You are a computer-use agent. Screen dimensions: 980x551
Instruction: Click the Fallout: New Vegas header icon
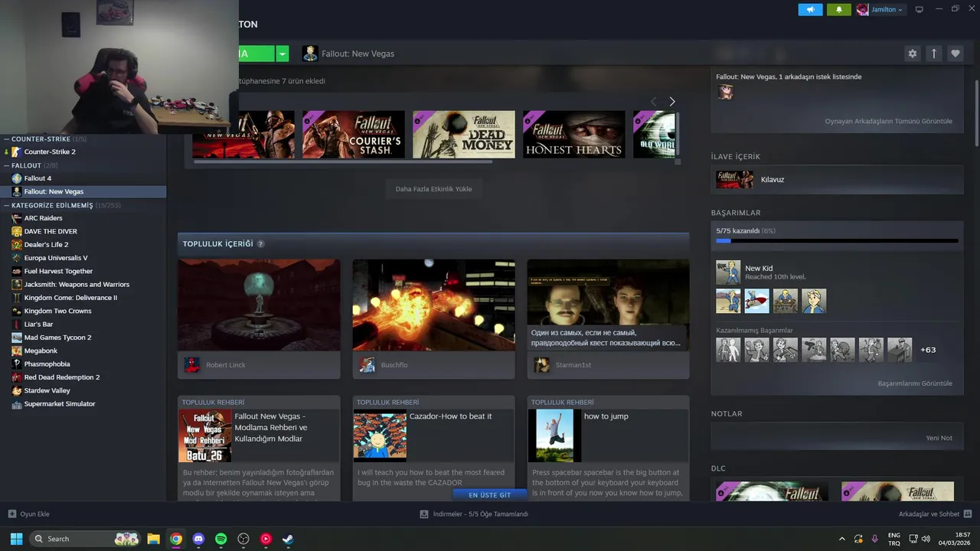tap(309, 54)
